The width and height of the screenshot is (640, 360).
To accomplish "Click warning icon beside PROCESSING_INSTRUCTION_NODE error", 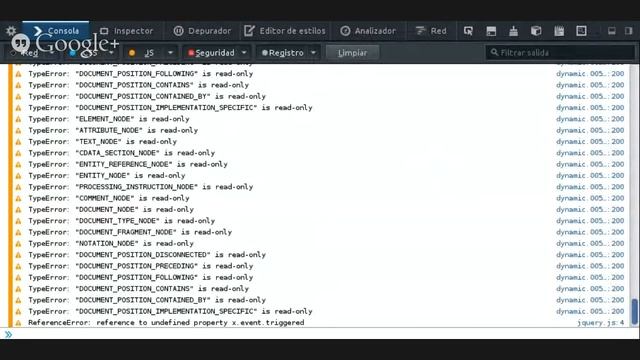I will [18, 187].
